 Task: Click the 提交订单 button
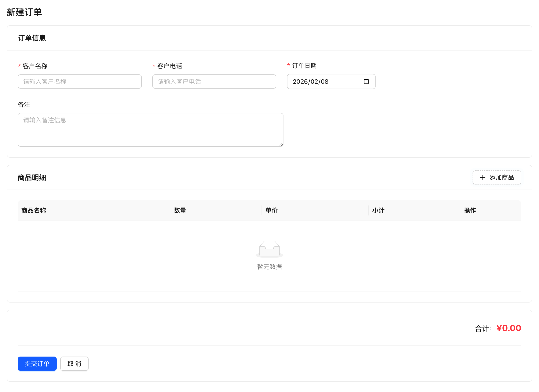pyautogui.click(x=37, y=363)
